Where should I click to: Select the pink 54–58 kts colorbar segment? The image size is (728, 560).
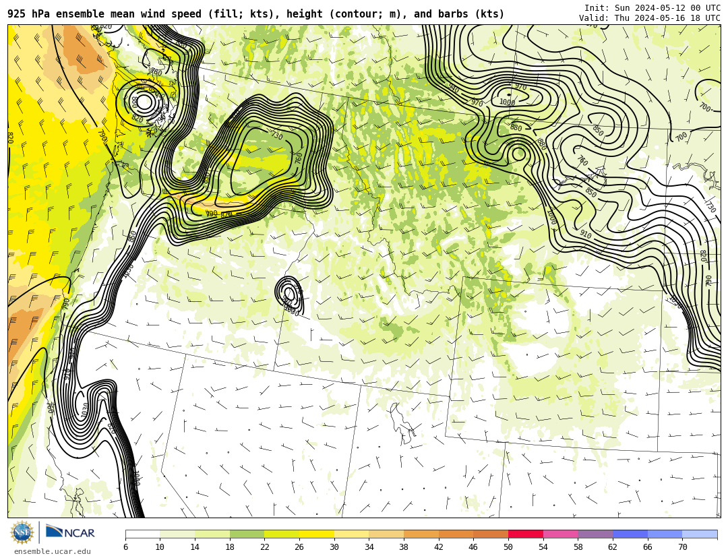(x=560, y=534)
